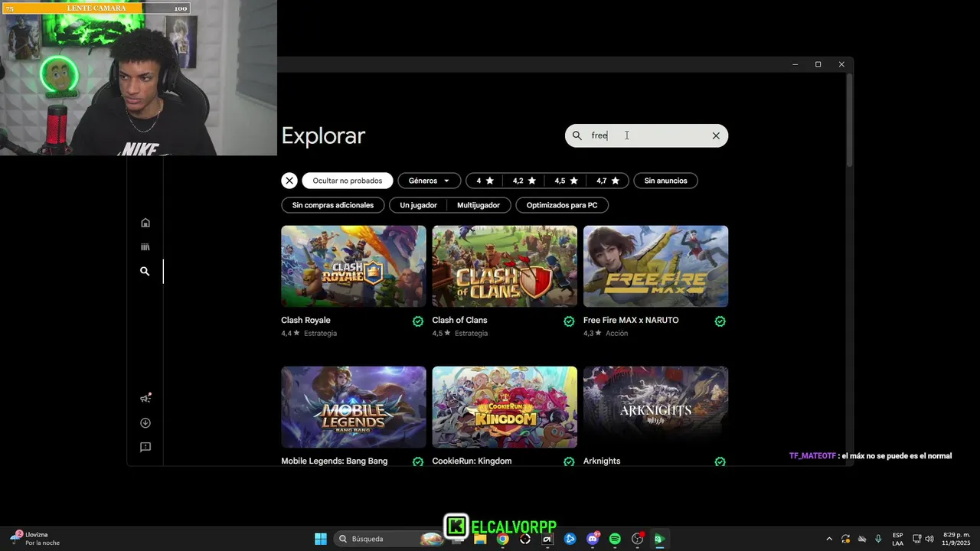Open Free Fire MAX game thumbnail
This screenshot has height=551, width=980.
[655, 266]
